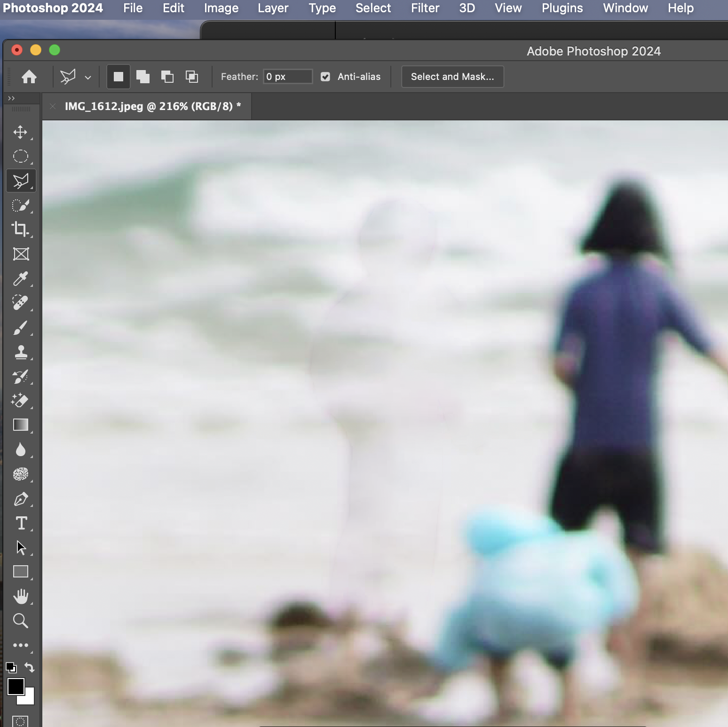
Task: Select the Gradient tool
Action: pos(21,425)
